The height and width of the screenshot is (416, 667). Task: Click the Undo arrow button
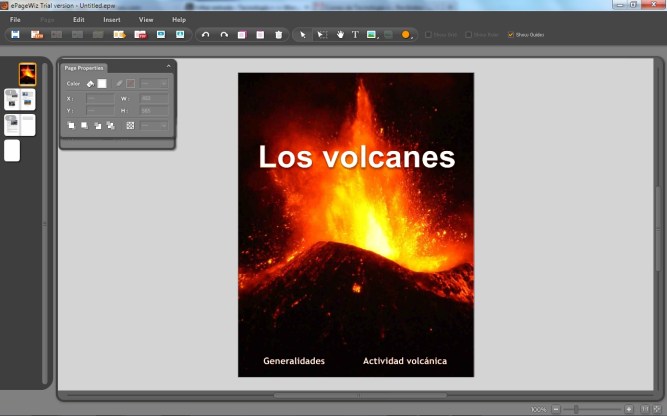pos(206,34)
